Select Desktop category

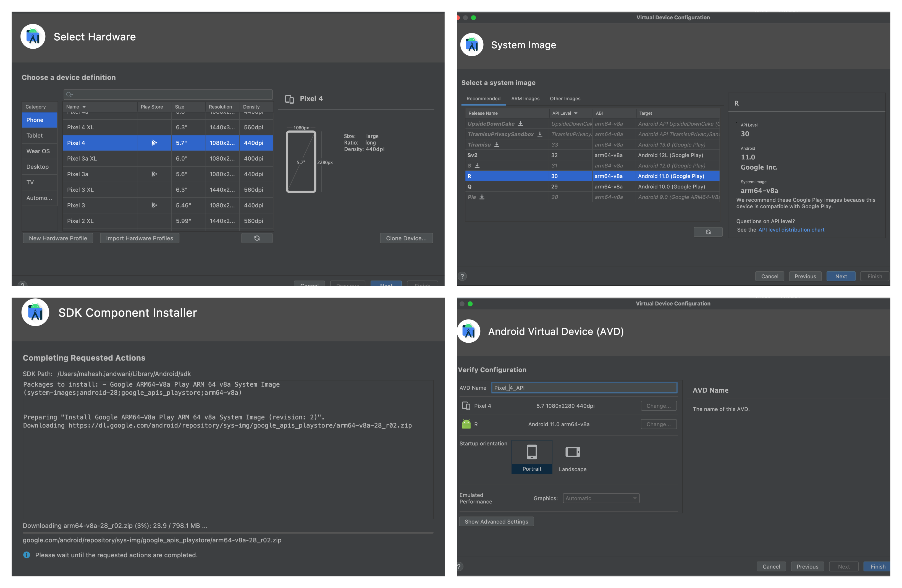pos(40,166)
